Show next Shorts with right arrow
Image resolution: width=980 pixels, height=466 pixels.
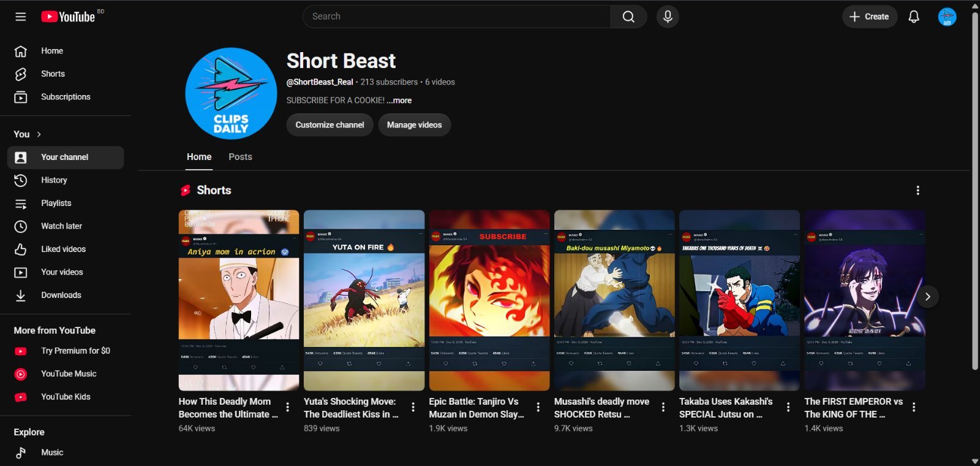pos(927,297)
